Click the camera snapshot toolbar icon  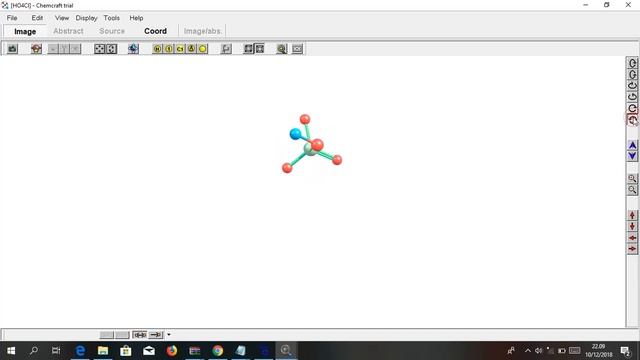coord(13,49)
